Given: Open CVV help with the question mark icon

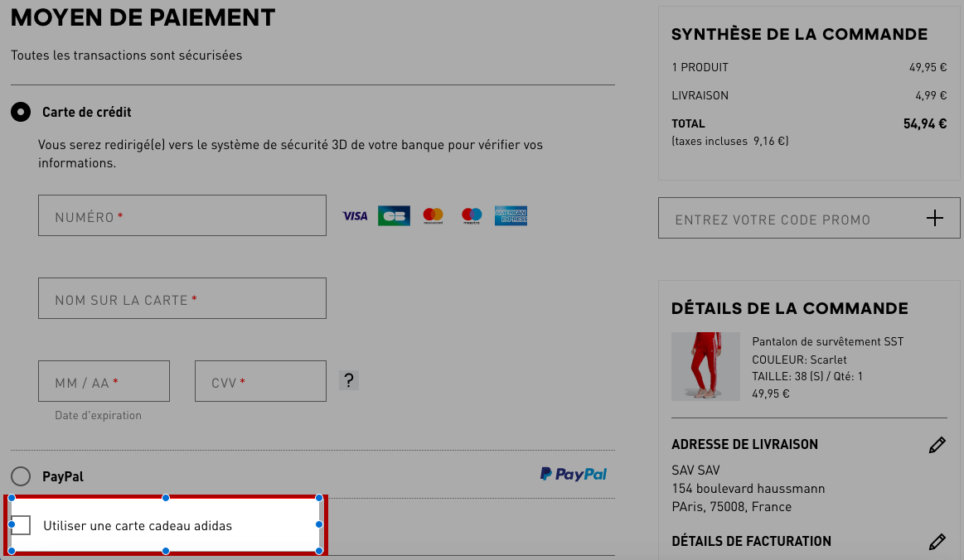Looking at the screenshot, I should tap(348, 380).
